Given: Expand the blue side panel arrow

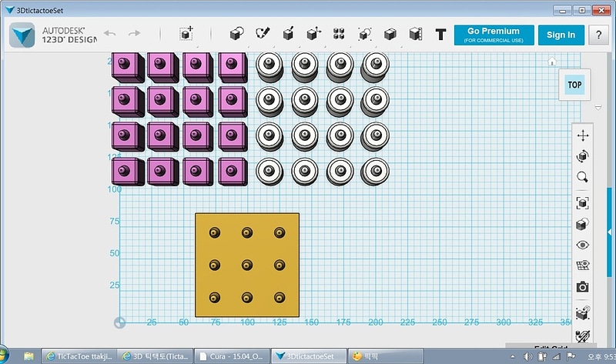Looking at the screenshot, I should coord(609,232).
